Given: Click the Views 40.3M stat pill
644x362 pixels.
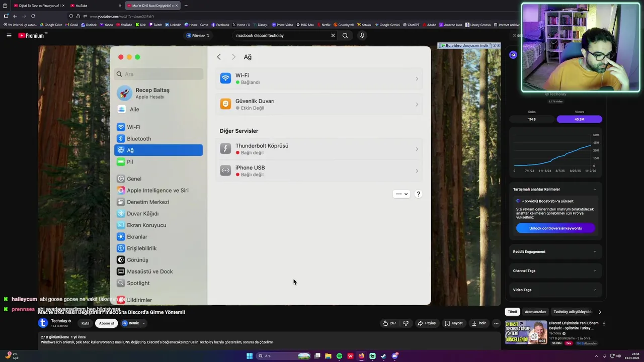Looking at the screenshot, I should [x=579, y=119].
